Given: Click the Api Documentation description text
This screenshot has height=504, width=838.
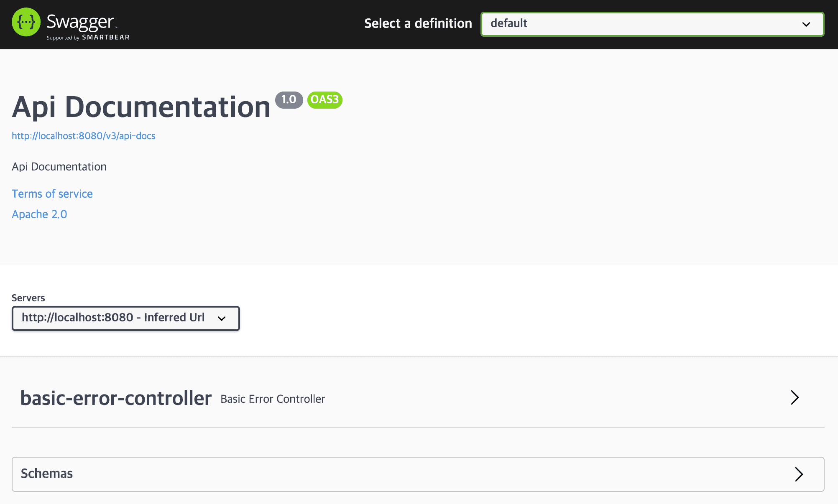Looking at the screenshot, I should coord(59,167).
